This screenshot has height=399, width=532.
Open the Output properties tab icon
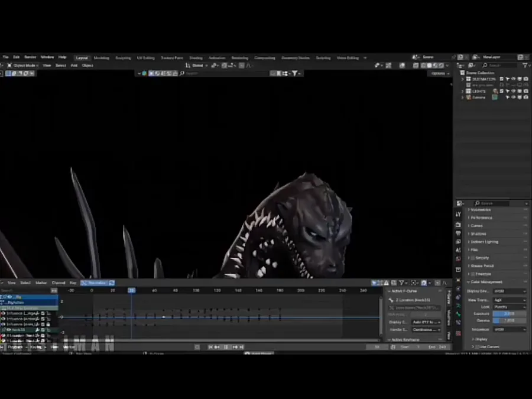coord(458,233)
